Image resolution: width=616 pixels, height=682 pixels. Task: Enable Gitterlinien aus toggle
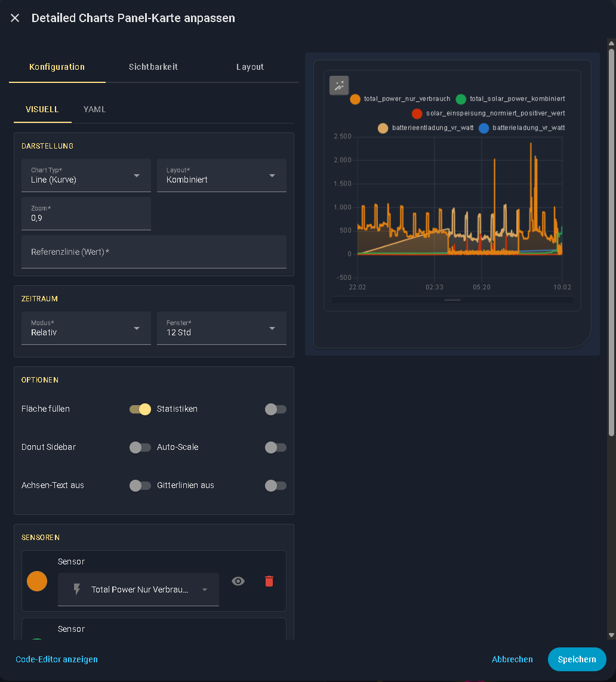pos(275,486)
